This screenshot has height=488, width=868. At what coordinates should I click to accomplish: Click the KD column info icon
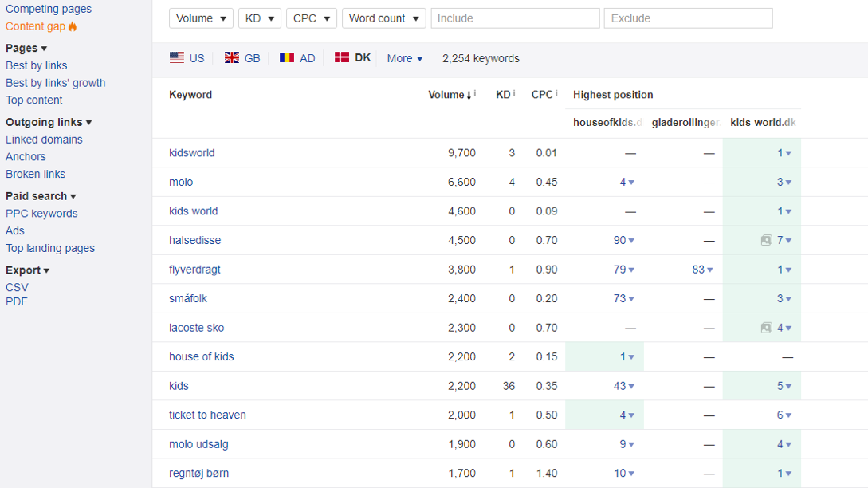[514, 94]
